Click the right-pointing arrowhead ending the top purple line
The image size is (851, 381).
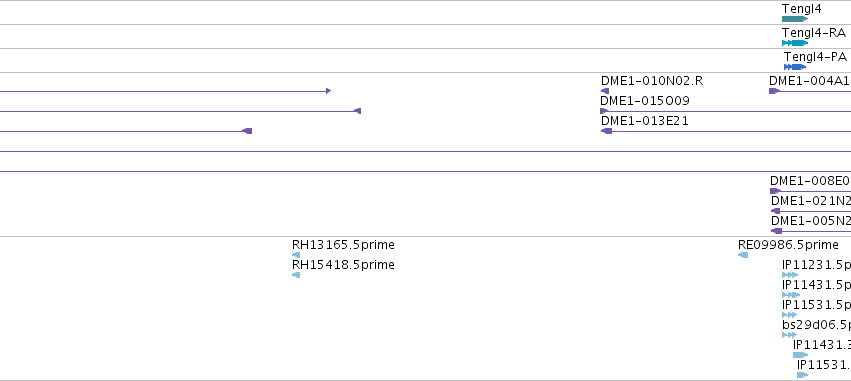328,91
